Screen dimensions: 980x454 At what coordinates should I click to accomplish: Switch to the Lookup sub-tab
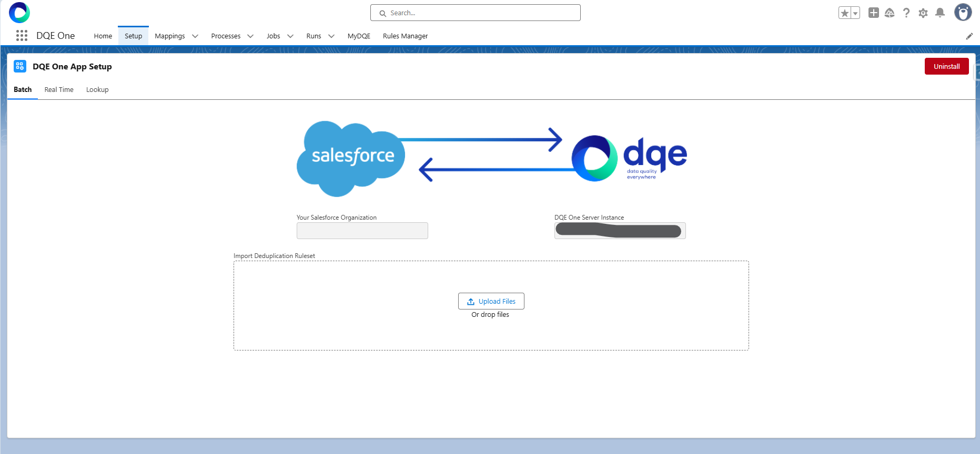tap(97, 89)
